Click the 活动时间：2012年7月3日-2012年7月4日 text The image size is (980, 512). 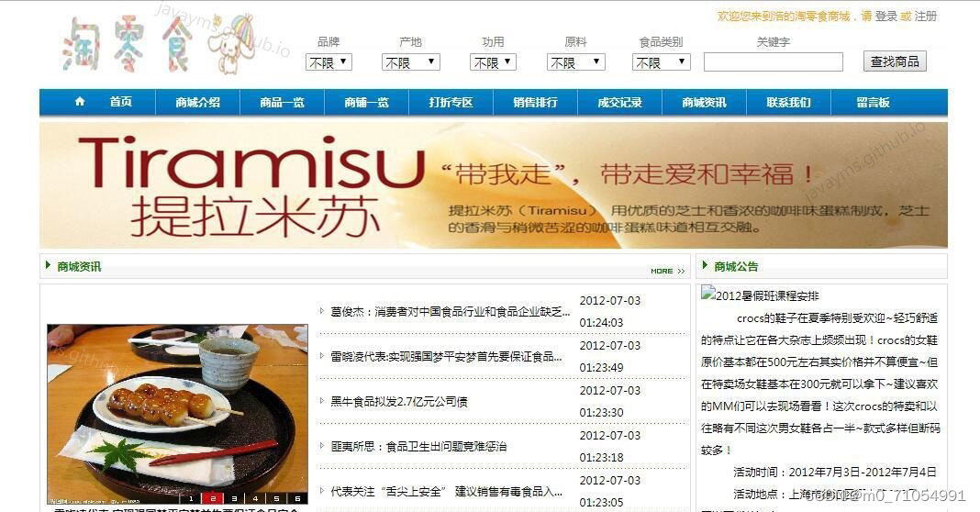(835, 472)
